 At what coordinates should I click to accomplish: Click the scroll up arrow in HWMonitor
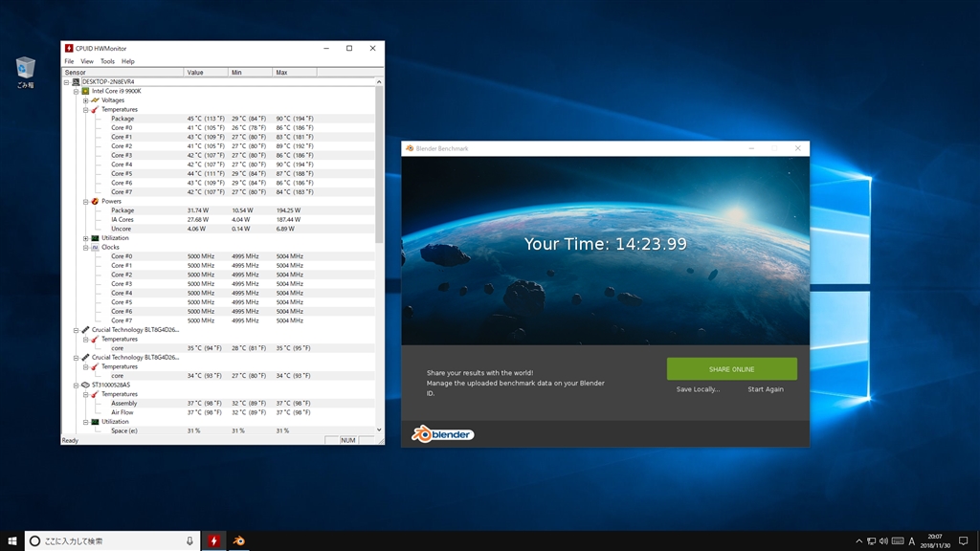tap(379, 82)
